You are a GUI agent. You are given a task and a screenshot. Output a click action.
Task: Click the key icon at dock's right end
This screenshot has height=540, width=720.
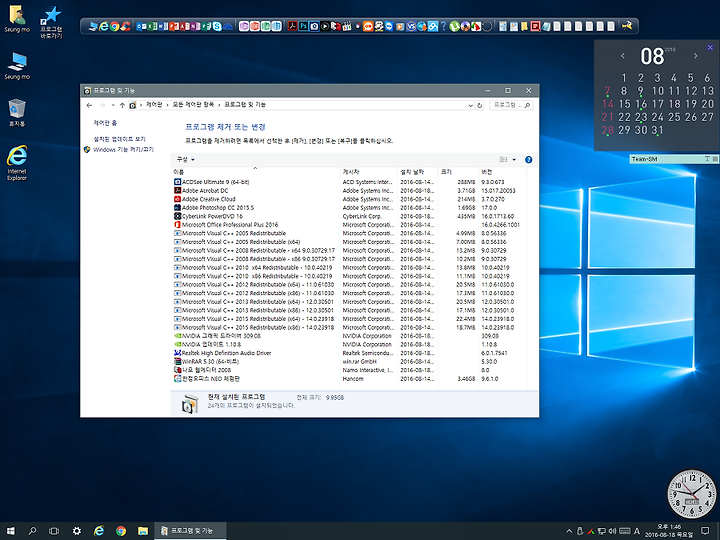point(627,26)
